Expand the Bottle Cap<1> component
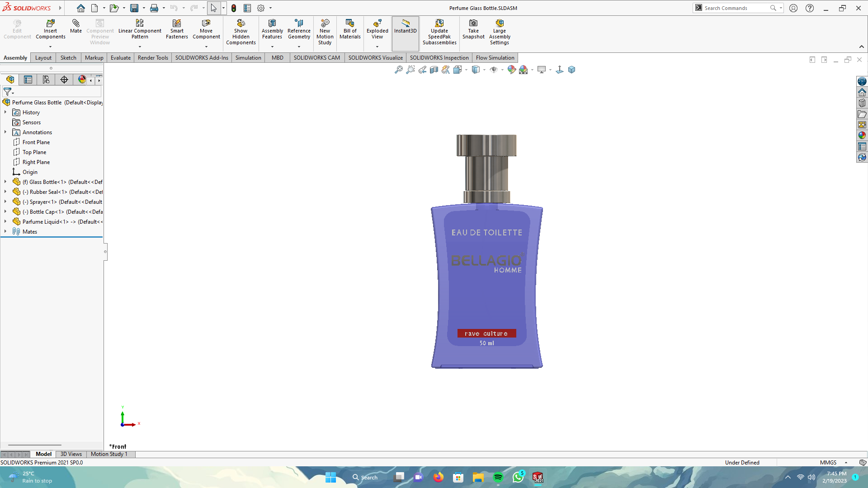 pyautogui.click(x=5, y=211)
